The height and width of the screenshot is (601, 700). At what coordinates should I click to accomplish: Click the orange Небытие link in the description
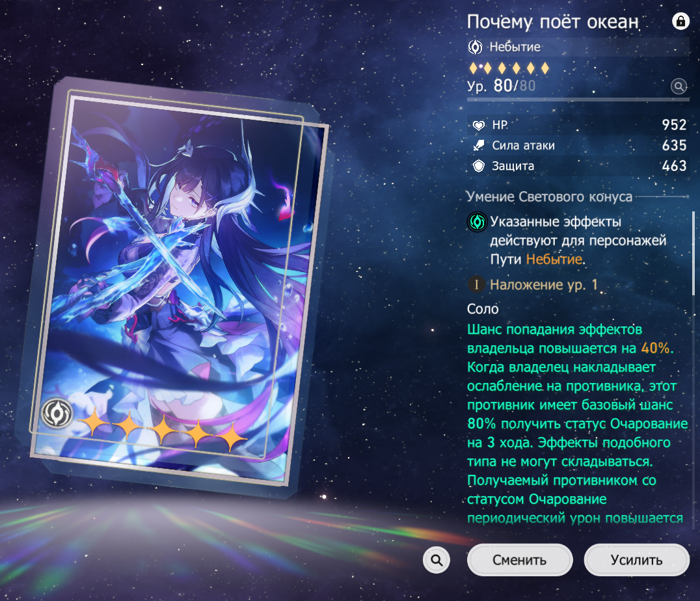(554, 260)
